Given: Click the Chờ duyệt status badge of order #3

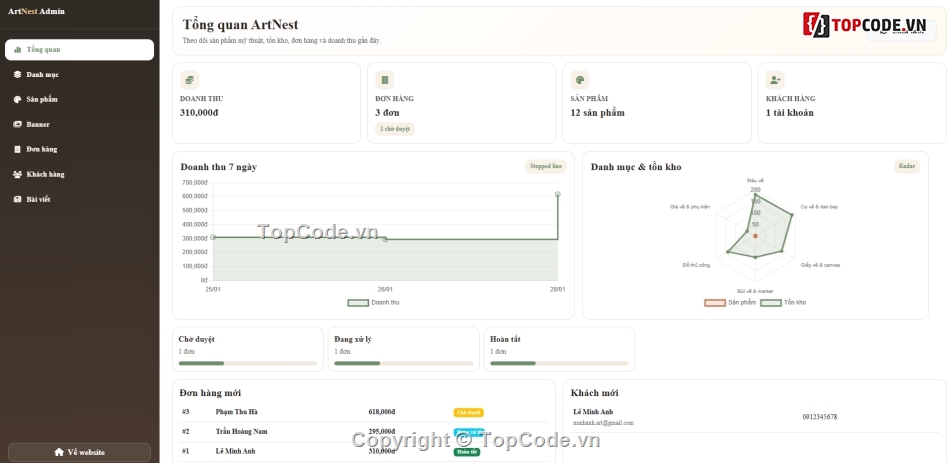Looking at the screenshot, I should [468, 413].
